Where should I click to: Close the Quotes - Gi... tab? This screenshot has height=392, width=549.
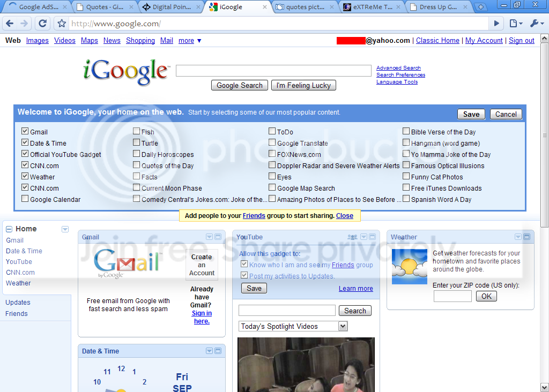coord(131,7)
